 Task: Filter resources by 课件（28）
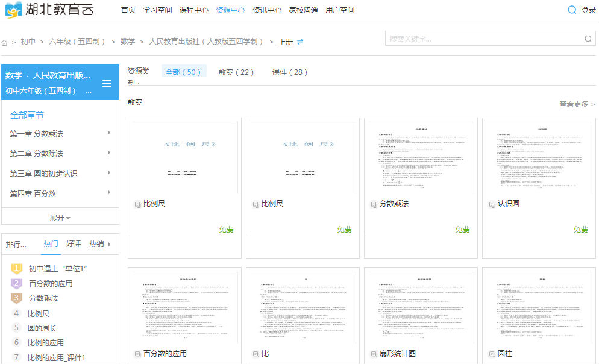coord(290,72)
